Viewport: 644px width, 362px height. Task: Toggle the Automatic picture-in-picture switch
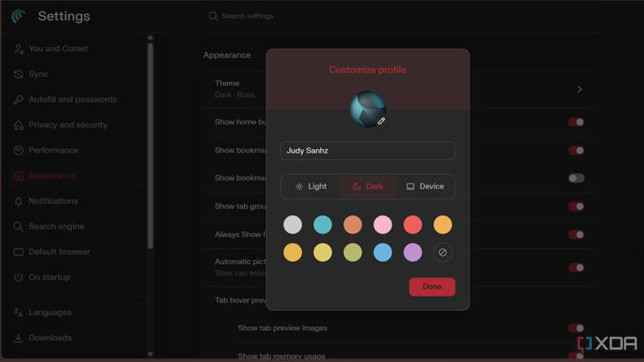(576, 267)
